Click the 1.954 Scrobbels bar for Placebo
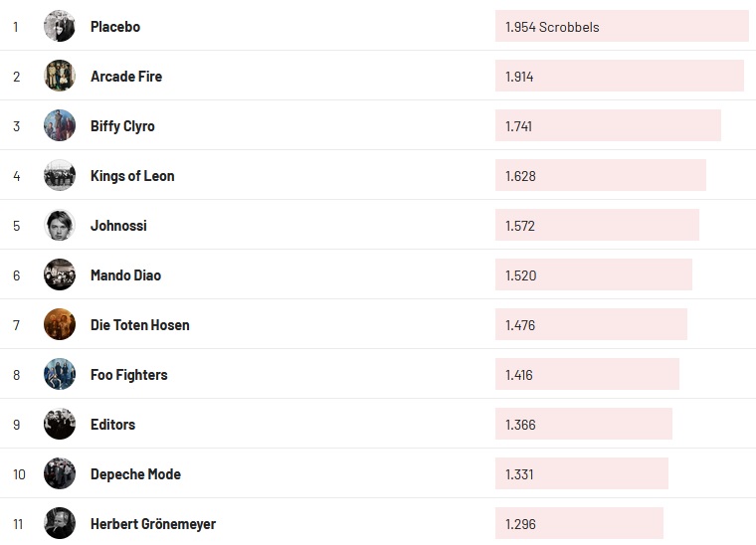This screenshot has height=545, width=756. click(622, 27)
